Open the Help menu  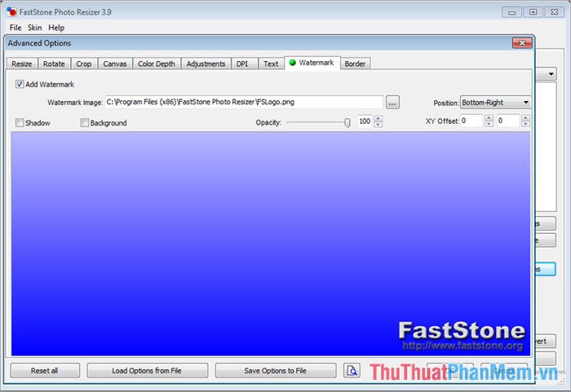(x=56, y=28)
